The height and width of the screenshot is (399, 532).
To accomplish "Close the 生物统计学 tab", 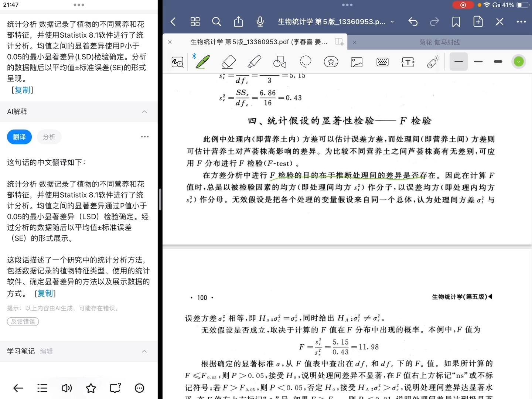I will pos(170,42).
